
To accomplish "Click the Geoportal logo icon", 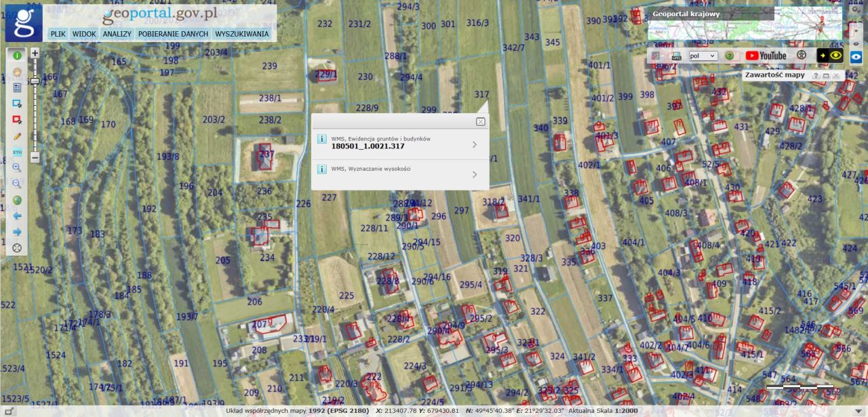I will tap(24, 22).
